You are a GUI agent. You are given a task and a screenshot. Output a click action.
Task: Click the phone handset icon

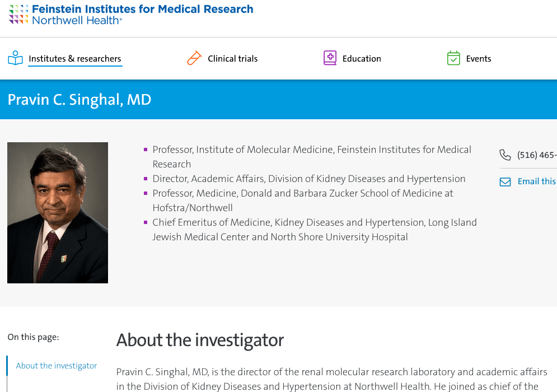505,155
